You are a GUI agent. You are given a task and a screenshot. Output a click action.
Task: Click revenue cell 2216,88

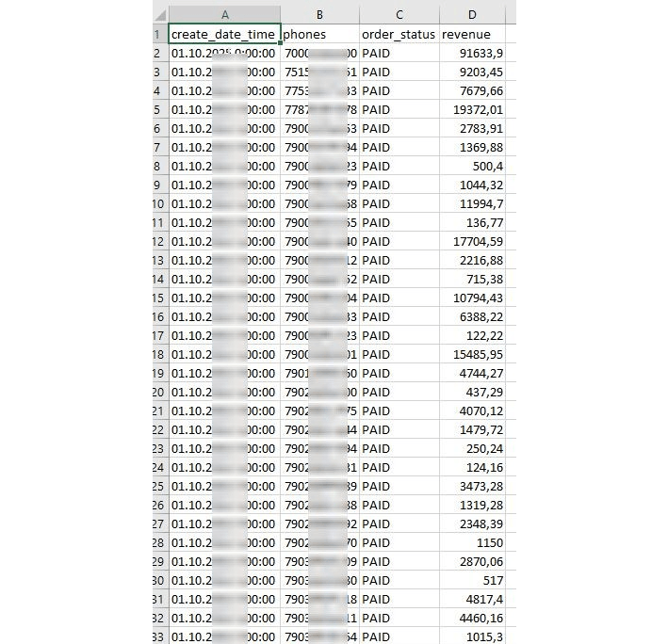pyautogui.click(x=472, y=260)
